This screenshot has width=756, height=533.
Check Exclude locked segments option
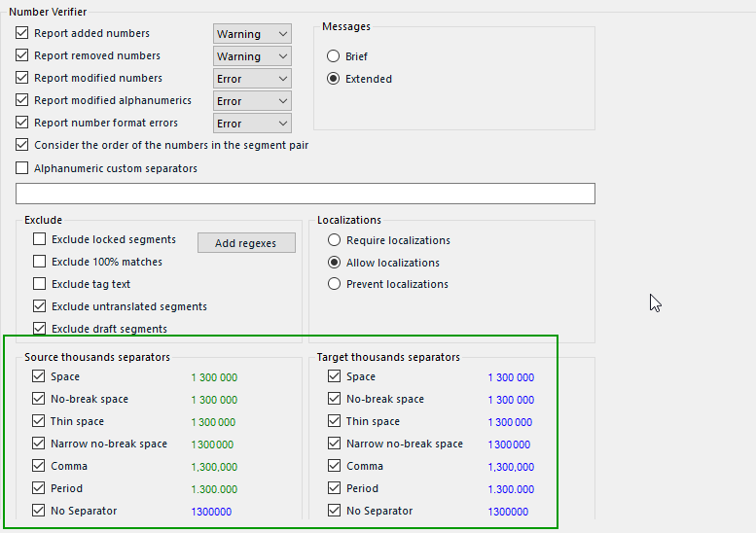point(40,239)
